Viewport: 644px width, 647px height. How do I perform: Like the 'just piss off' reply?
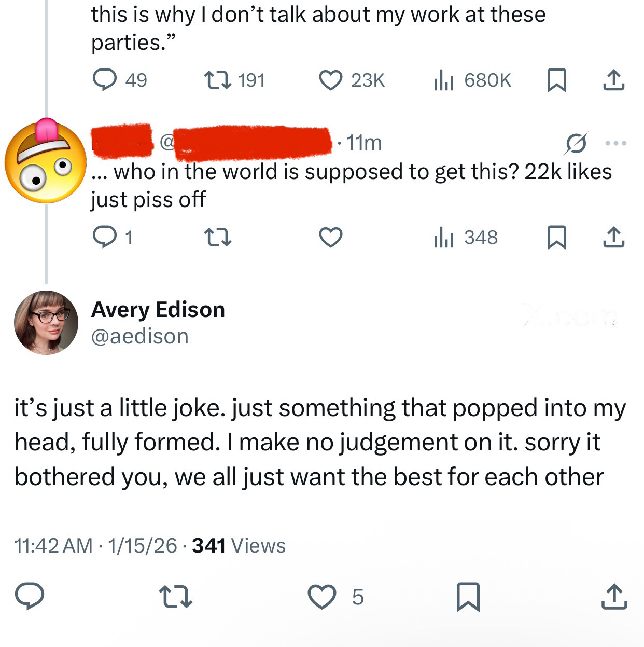[x=330, y=237]
